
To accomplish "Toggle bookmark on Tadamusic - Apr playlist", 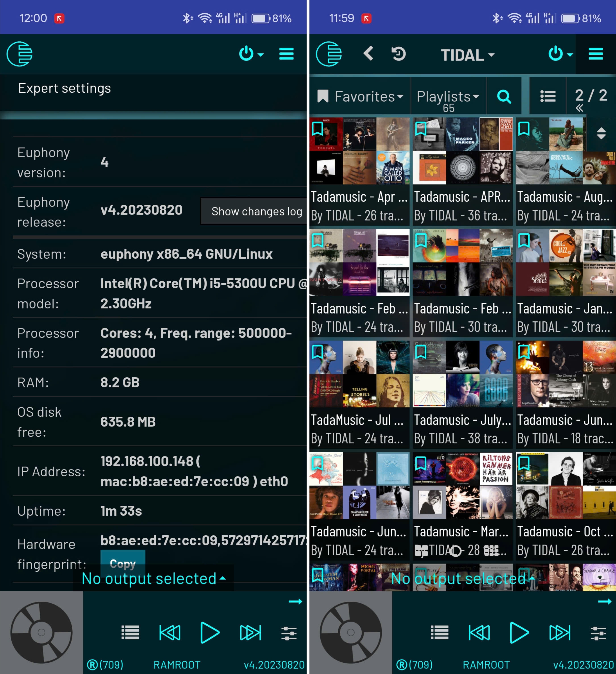I will [317, 129].
